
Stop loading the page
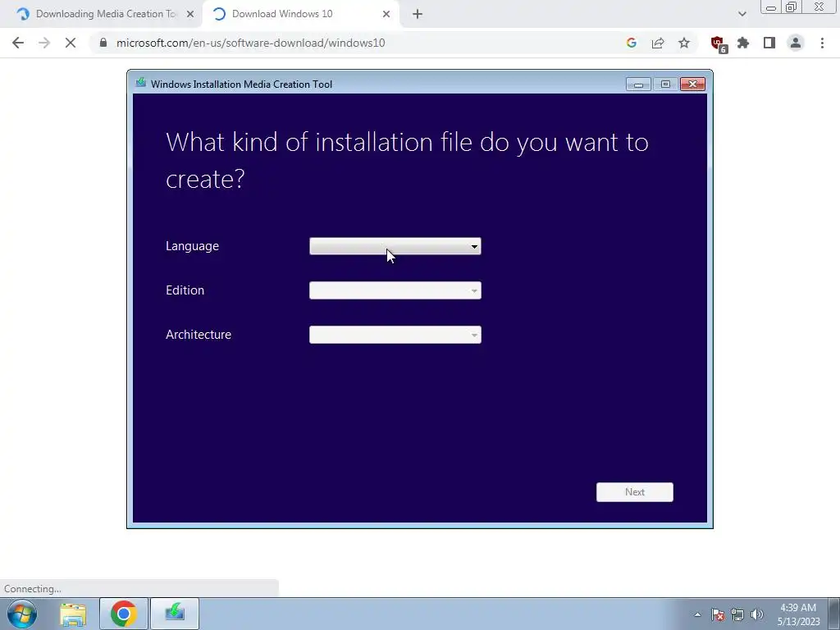tap(71, 43)
